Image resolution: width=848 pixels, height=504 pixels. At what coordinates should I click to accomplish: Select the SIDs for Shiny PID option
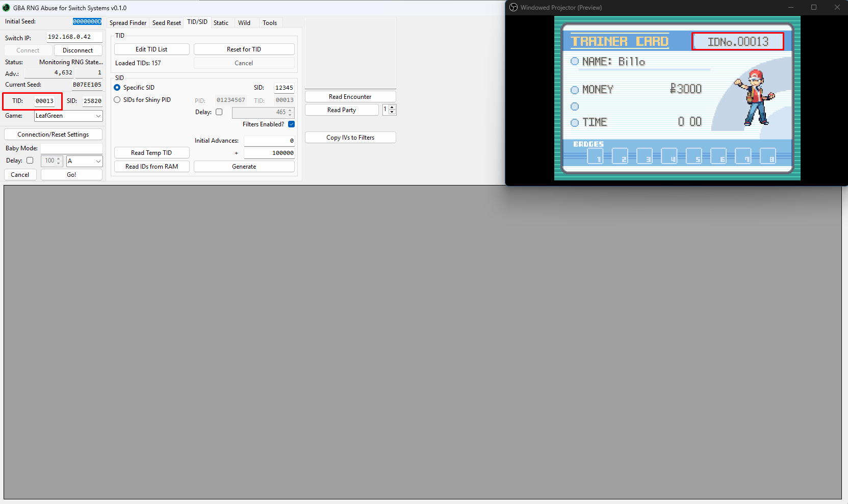[117, 100]
